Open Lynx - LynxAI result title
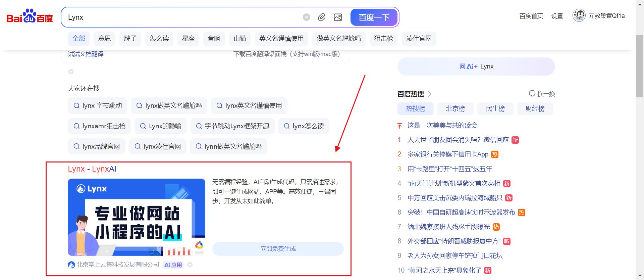Viewport: 644px width, 280px height. click(92, 169)
